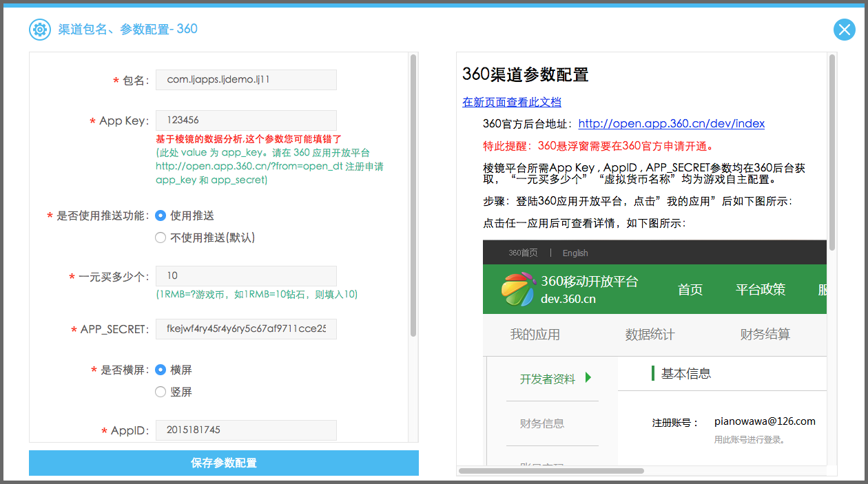The height and width of the screenshot is (484, 868).
Task: Click the documentation vertical scrollbar
Action: pyautogui.click(x=832, y=152)
